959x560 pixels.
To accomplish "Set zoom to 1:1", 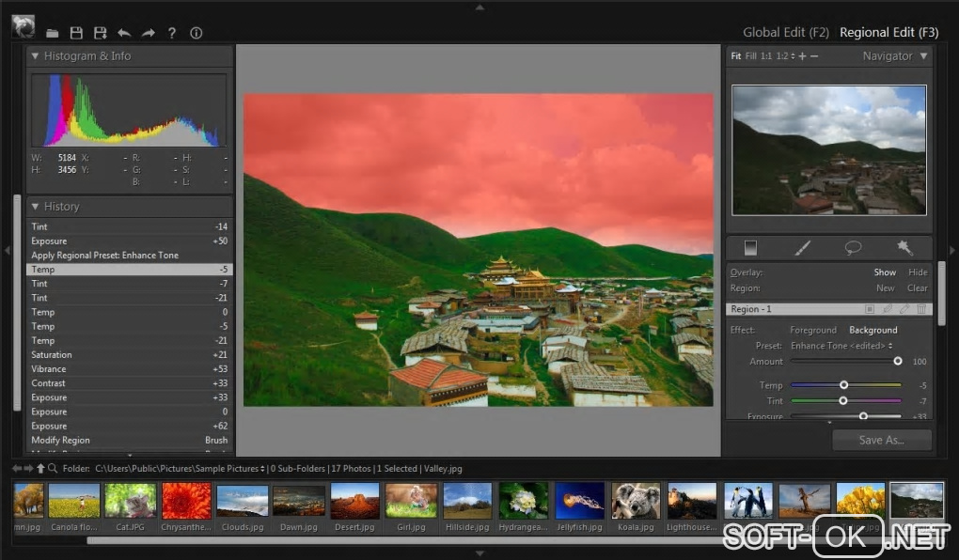I will click(766, 56).
